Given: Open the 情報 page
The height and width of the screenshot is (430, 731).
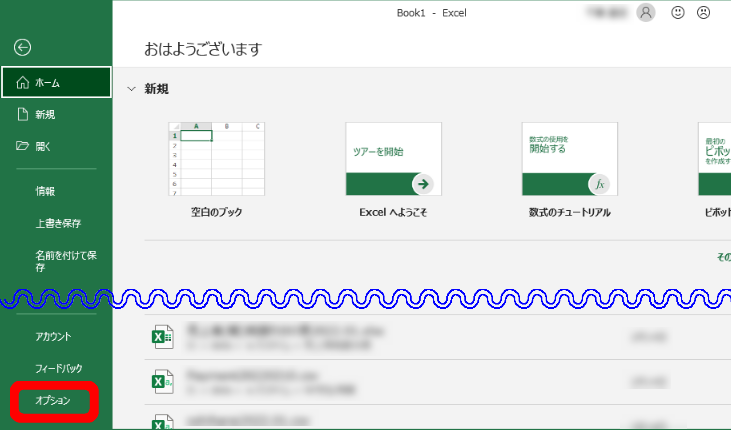Looking at the screenshot, I should pos(46,191).
